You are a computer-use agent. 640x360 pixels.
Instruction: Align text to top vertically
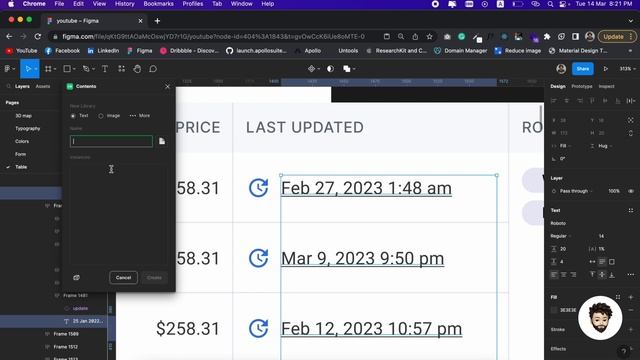click(592, 275)
